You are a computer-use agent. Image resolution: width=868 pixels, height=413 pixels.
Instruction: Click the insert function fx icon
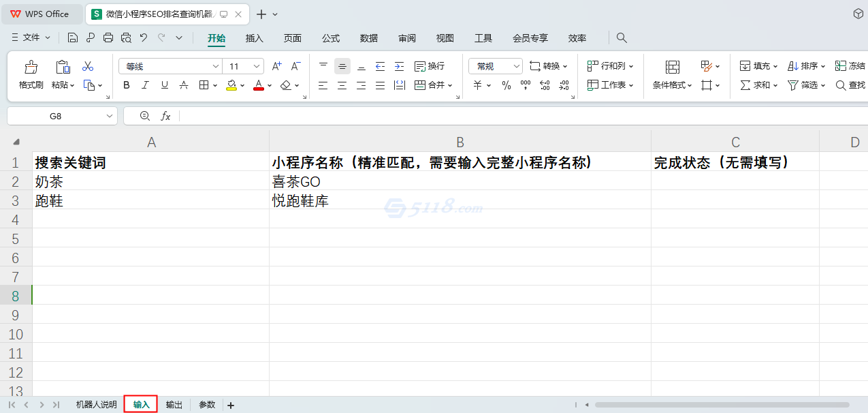click(165, 116)
